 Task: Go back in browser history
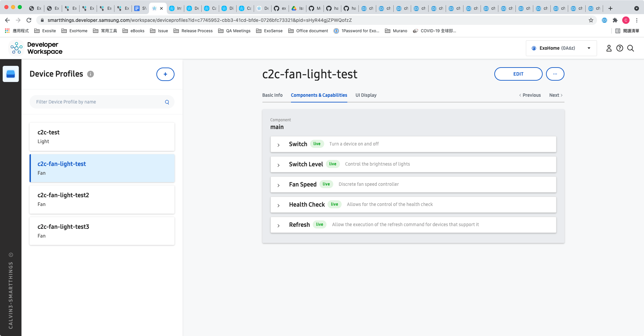7,20
